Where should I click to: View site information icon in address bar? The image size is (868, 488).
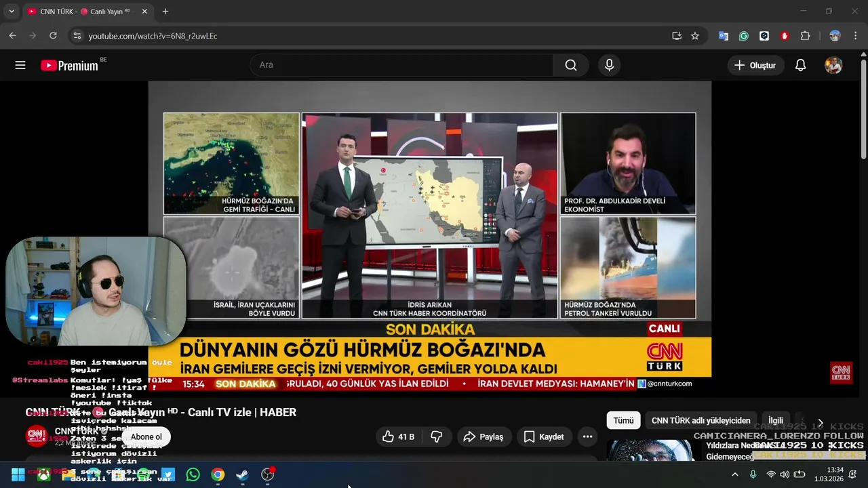[77, 36]
